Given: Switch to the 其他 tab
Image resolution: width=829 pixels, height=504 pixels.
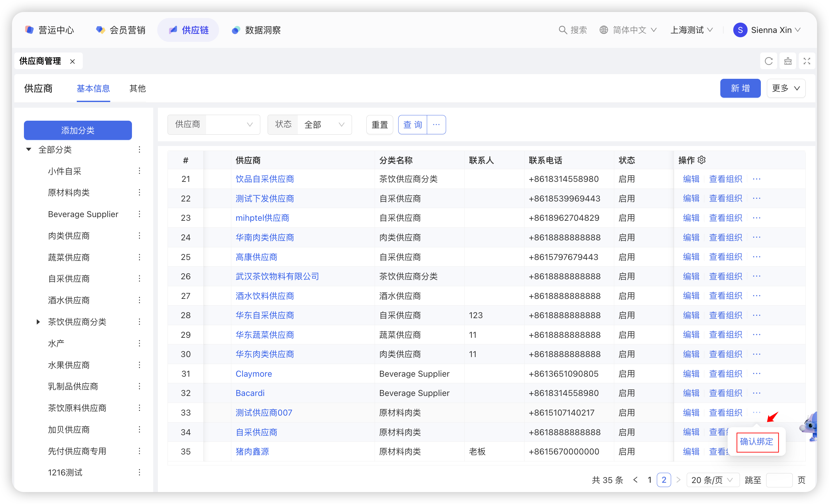Looking at the screenshot, I should coord(137,88).
